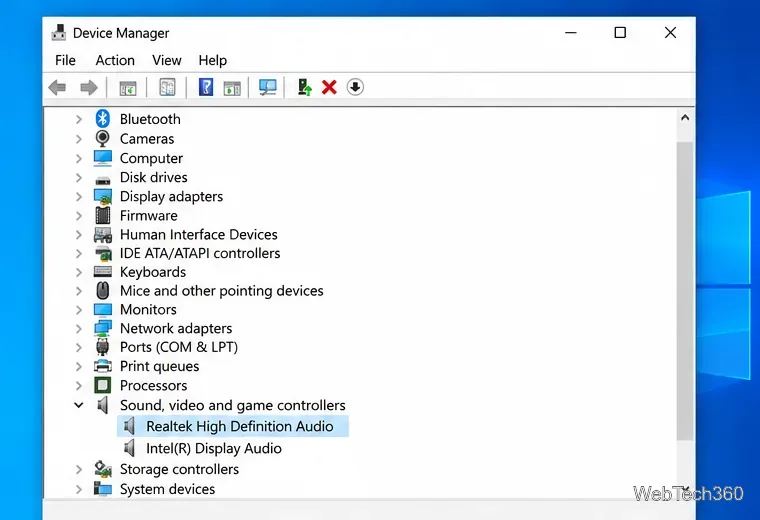Open the File menu

[65, 60]
